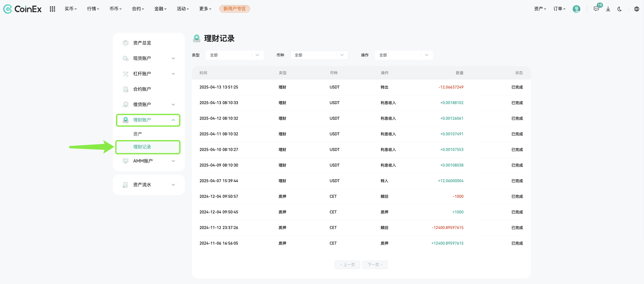644x284 pixels.
Task: Open the 更多 top menu
Action: (205, 9)
